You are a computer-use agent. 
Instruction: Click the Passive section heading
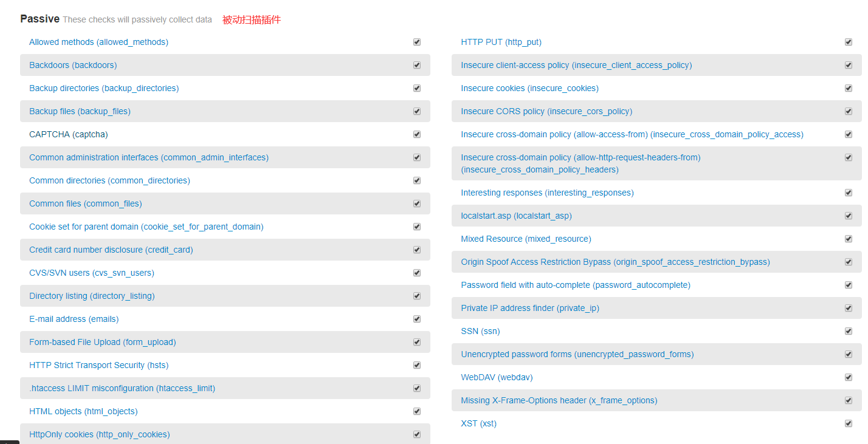[40, 19]
